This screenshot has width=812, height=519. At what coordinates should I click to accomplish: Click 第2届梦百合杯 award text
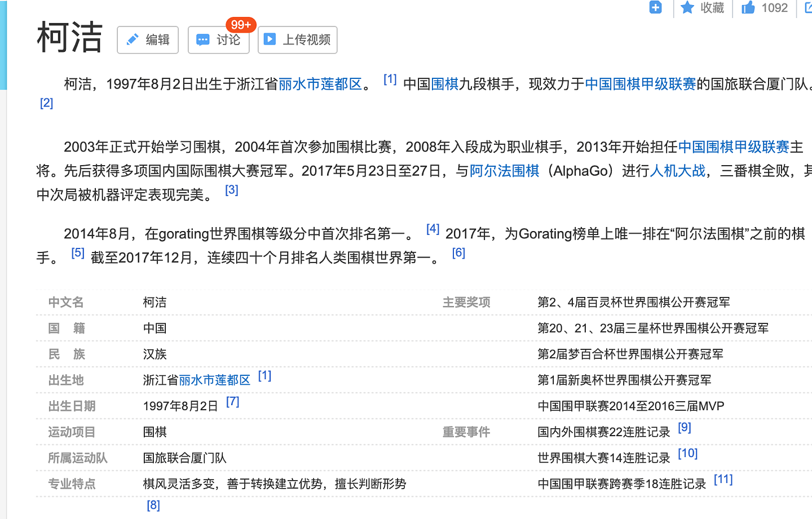coord(630,354)
